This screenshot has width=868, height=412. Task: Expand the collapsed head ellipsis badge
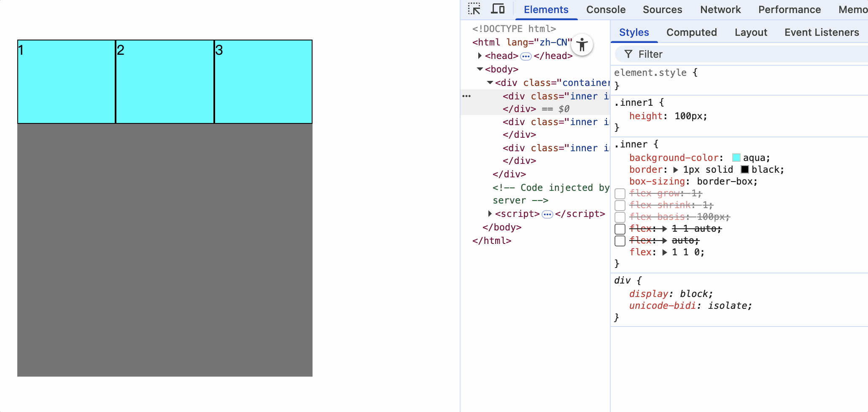(x=526, y=56)
